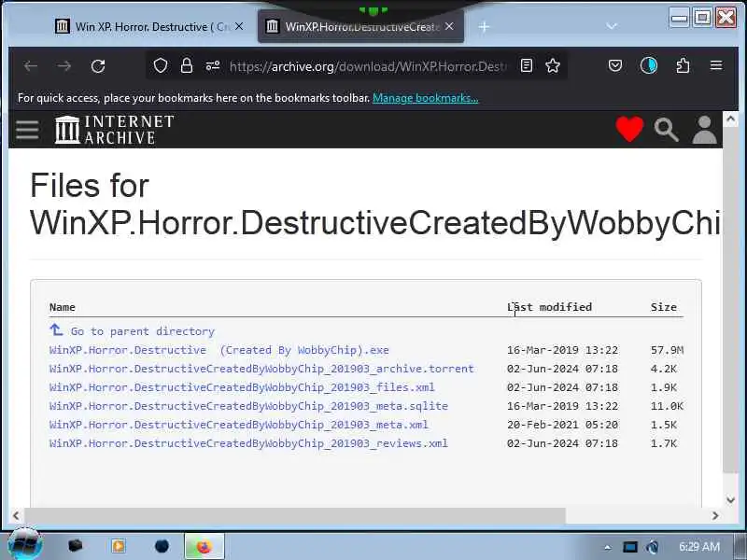Screen dimensions: 747x560
Task: Open the 201903_reviews.xml link
Action: click(x=248, y=443)
